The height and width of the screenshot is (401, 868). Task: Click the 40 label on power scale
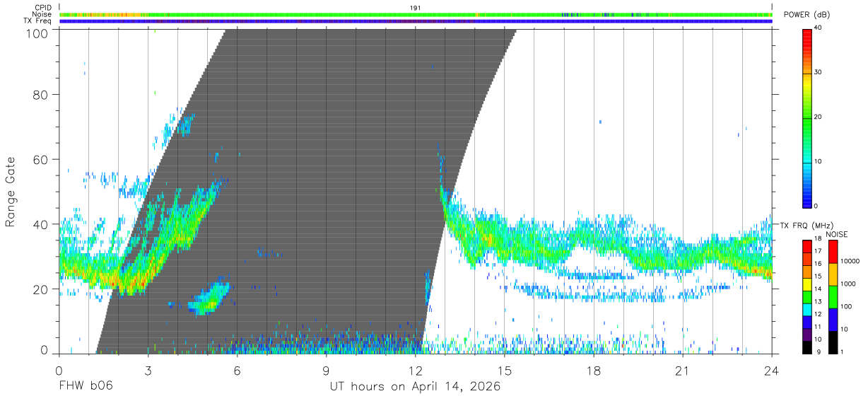pyautogui.click(x=819, y=28)
